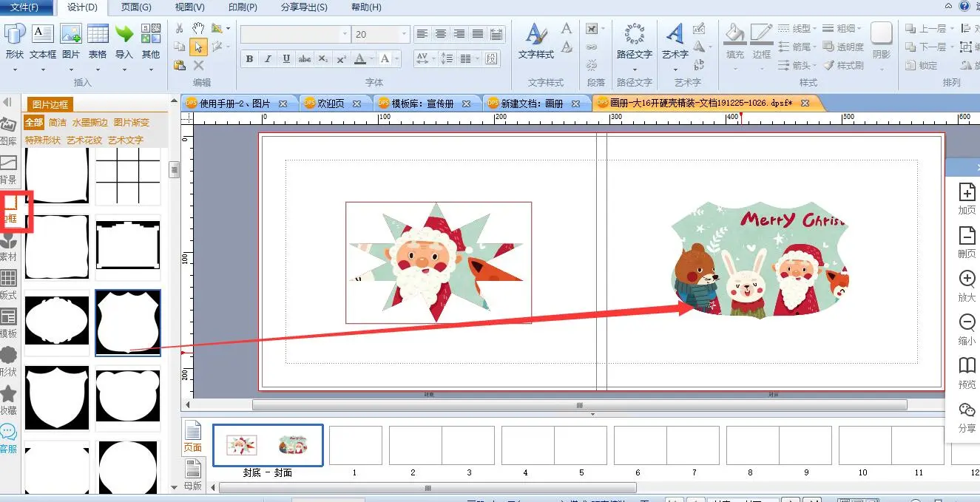Click the scissors cut icon
Image resolution: width=980 pixels, height=502 pixels.
click(x=179, y=28)
